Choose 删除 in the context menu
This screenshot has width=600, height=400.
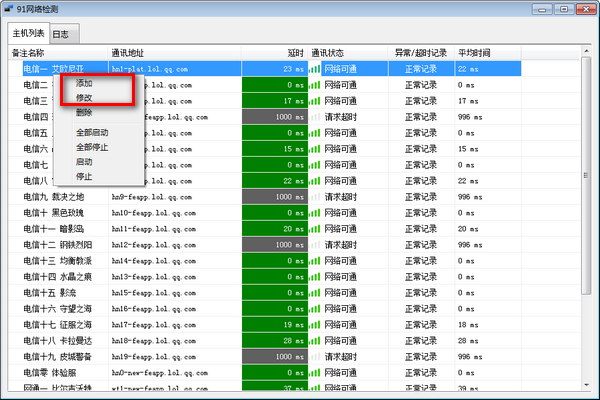tap(85, 113)
